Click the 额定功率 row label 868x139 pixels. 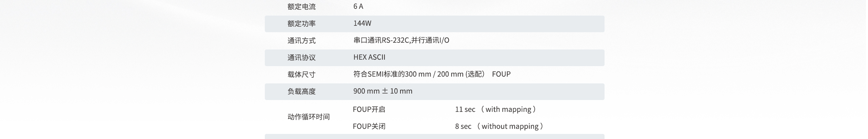[x=301, y=24]
